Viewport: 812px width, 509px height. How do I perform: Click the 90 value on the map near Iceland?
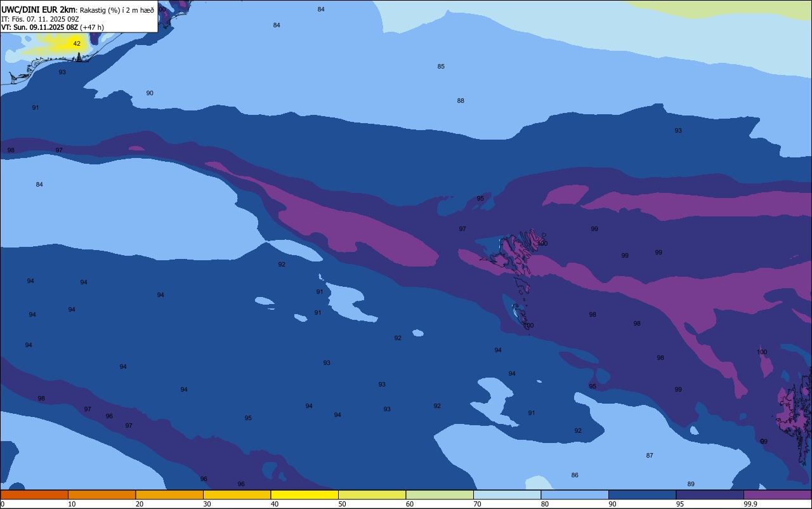click(150, 93)
